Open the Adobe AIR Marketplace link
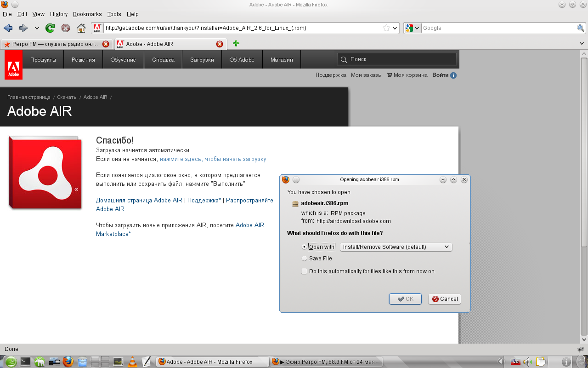This screenshot has width=588, height=368. pyautogui.click(x=180, y=230)
